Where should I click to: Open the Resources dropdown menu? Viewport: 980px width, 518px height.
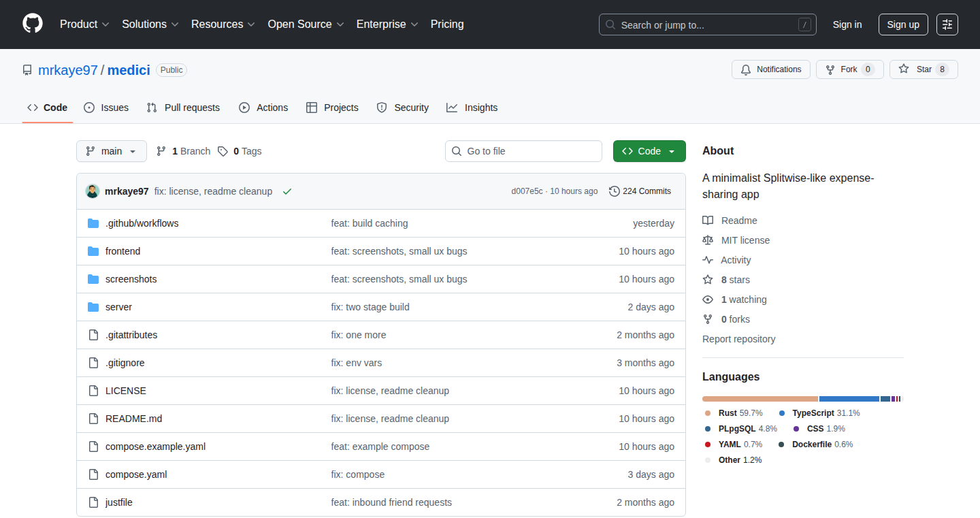[x=223, y=25]
